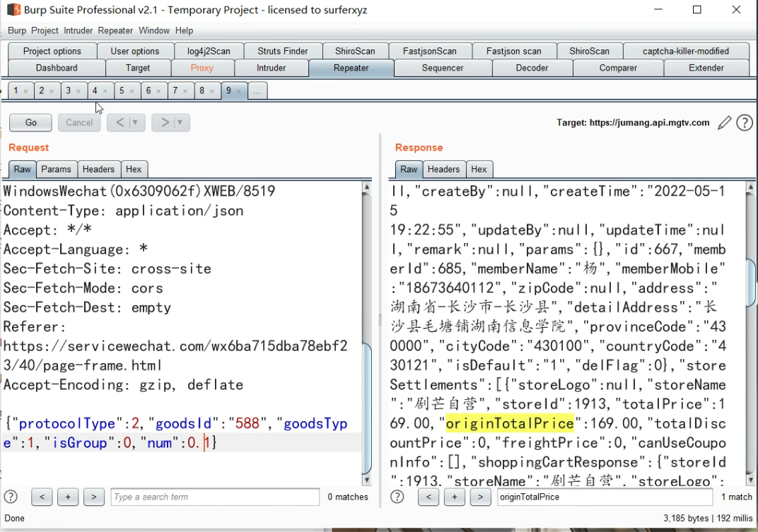
Task: Select response Hex view tab
Action: [479, 169]
